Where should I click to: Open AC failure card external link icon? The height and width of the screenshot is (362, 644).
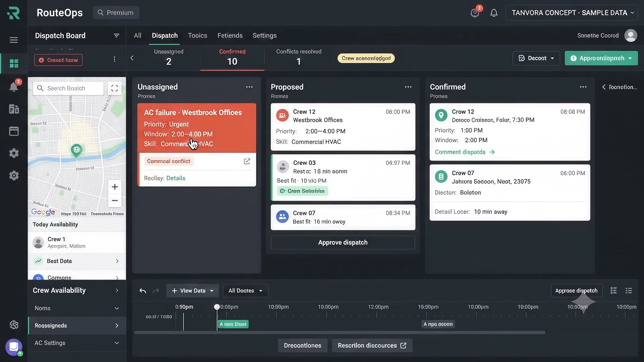coord(247,161)
